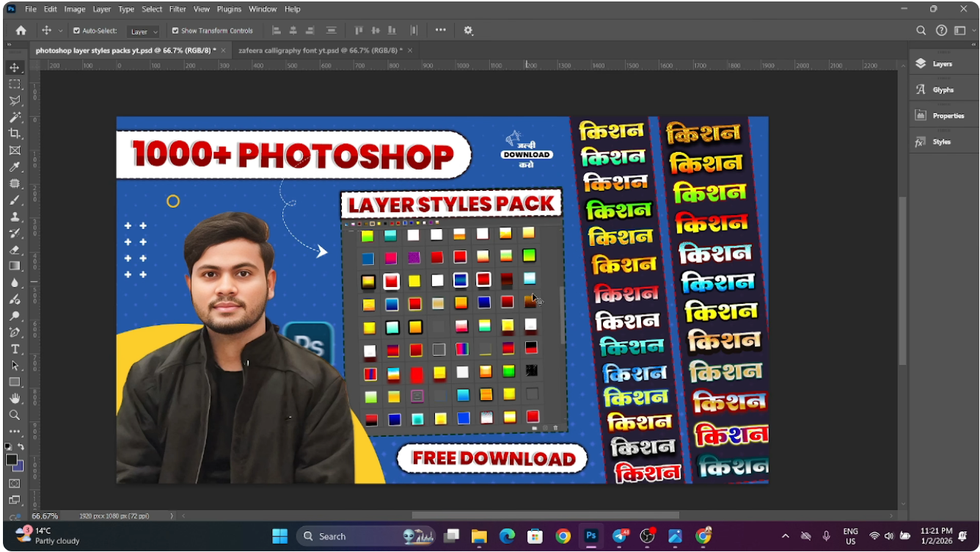Open File Explorer from the taskbar
Image resolution: width=980 pixels, height=552 pixels.
pyautogui.click(x=479, y=536)
